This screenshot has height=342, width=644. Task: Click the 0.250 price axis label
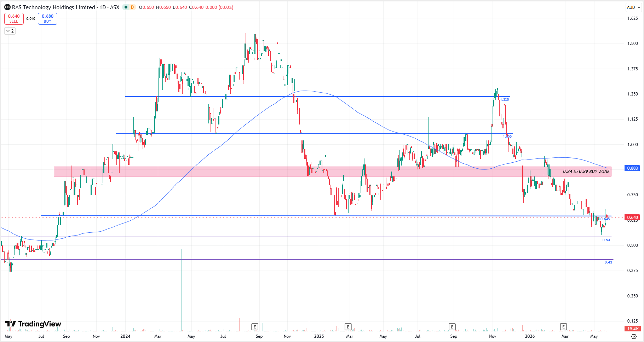632,296
